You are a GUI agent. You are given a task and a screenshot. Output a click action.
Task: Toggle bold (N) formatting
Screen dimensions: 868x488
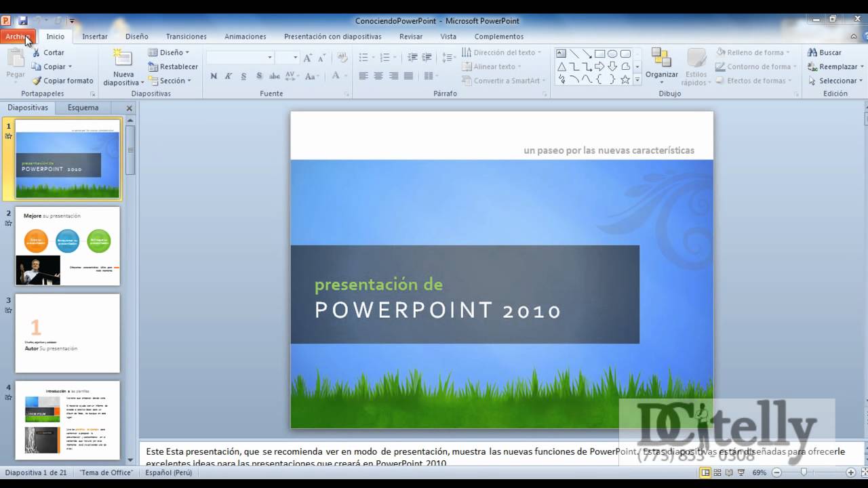click(x=214, y=77)
